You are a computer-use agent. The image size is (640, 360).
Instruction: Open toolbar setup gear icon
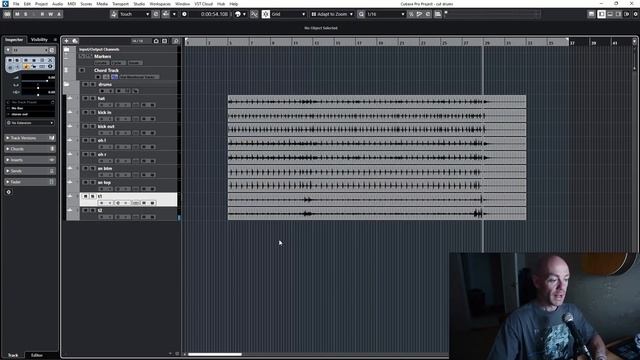(635, 14)
